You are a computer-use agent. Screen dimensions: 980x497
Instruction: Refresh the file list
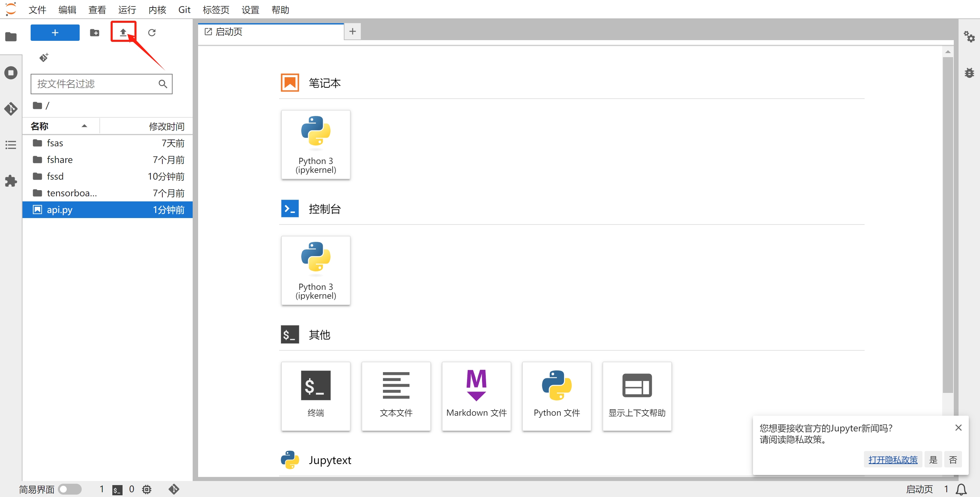[x=152, y=33]
